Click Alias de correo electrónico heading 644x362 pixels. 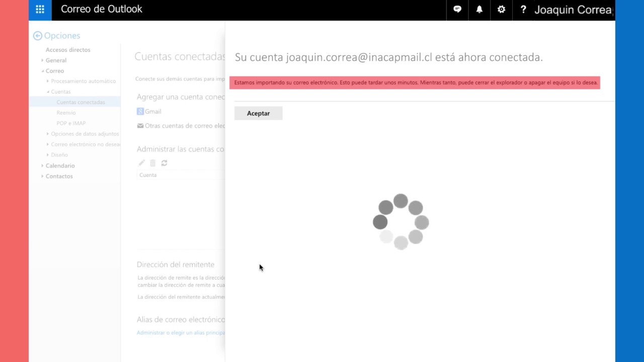pyautogui.click(x=181, y=319)
